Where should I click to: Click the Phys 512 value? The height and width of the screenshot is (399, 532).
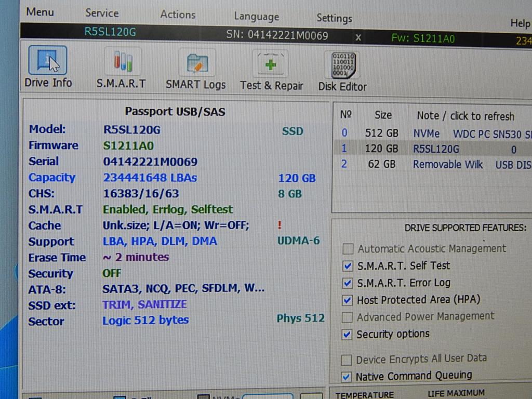click(301, 318)
